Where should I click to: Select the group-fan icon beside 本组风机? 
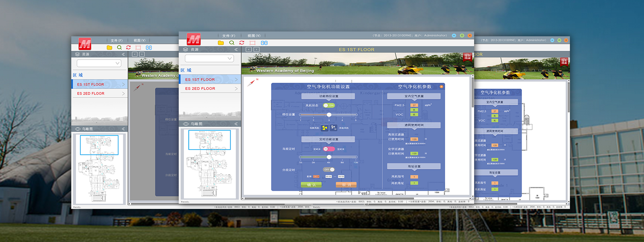[334, 128]
